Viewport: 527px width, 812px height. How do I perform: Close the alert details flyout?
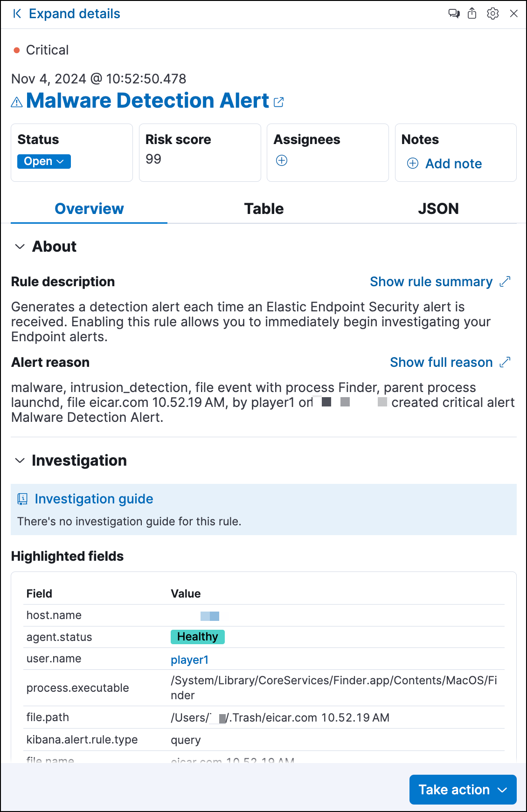(x=513, y=14)
